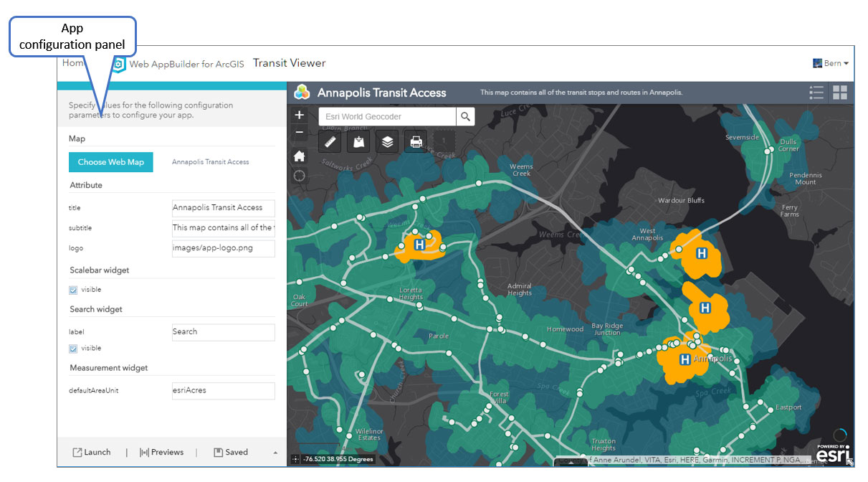
Task: Zoom in with the map plus button
Action: pyautogui.click(x=299, y=115)
